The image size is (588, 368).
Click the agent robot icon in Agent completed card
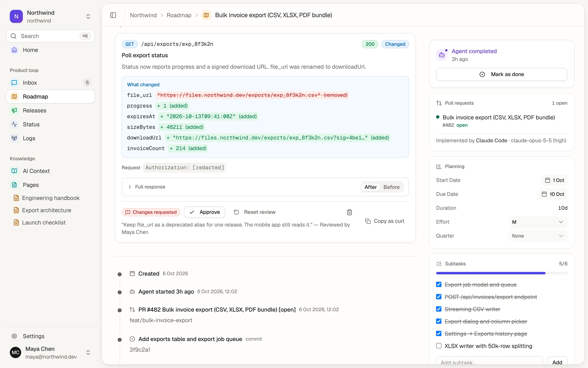point(442,55)
